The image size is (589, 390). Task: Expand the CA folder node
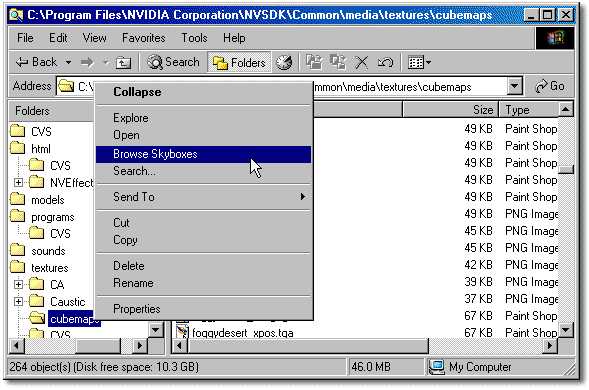click(x=18, y=284)
